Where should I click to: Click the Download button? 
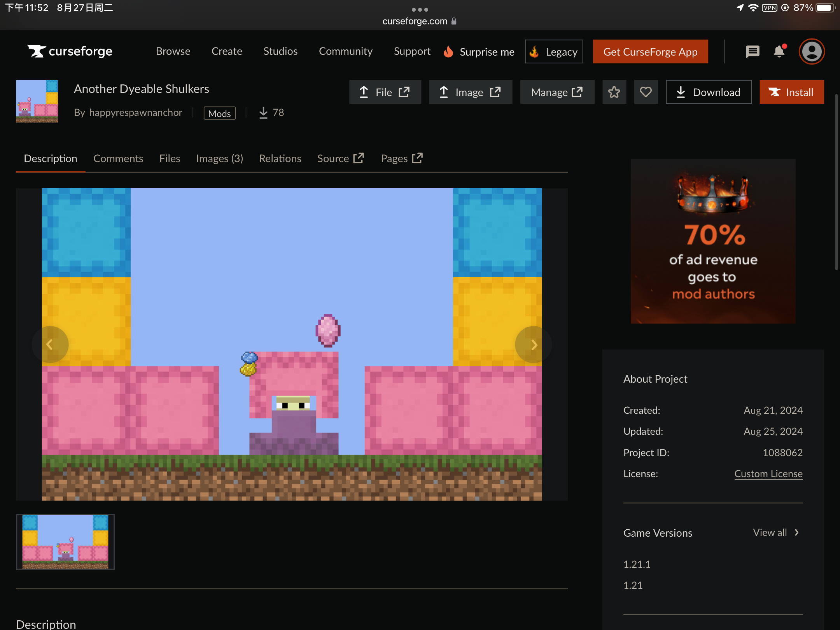(x=709, y=92)
